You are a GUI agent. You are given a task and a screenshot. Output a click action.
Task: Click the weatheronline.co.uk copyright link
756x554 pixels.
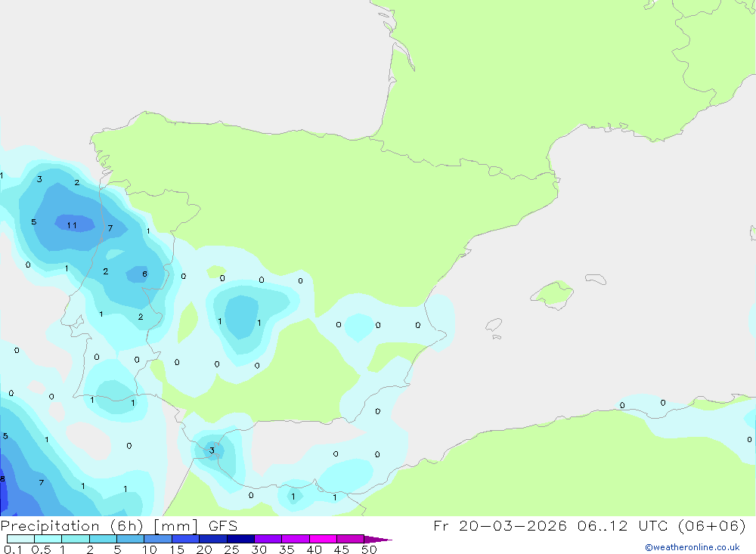point(692,547)
